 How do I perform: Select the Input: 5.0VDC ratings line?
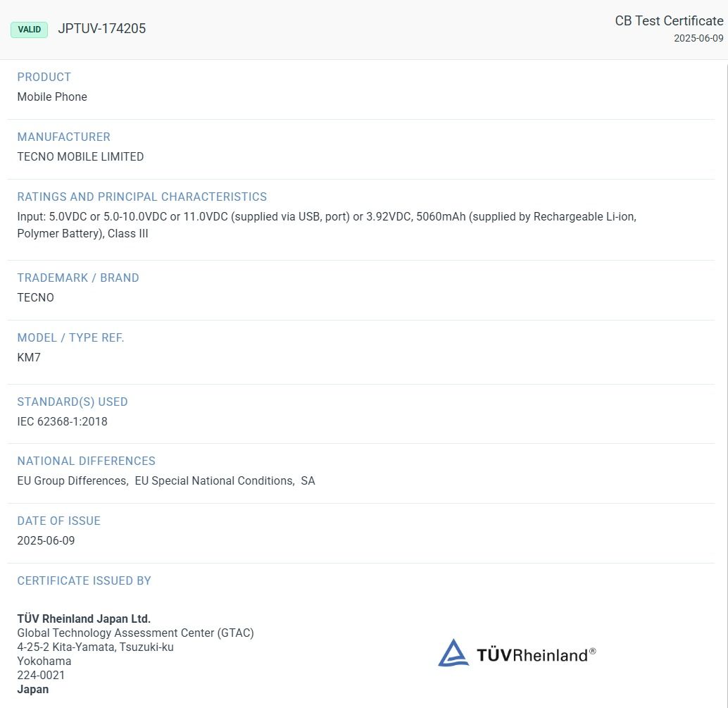coord(327,217)
